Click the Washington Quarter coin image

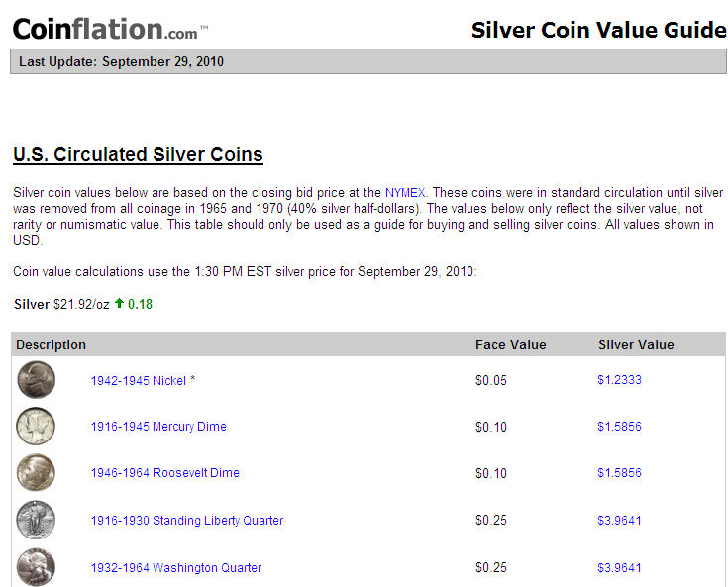click(x=36, y=567)
